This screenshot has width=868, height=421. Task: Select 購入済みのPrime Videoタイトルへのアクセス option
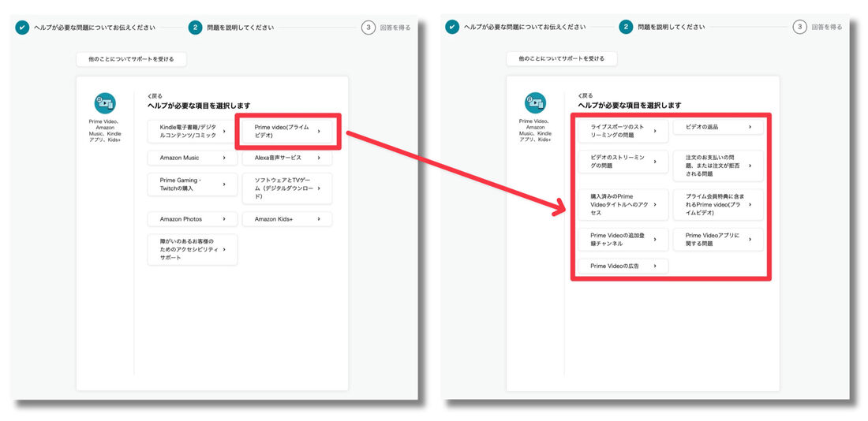[623, 205]
